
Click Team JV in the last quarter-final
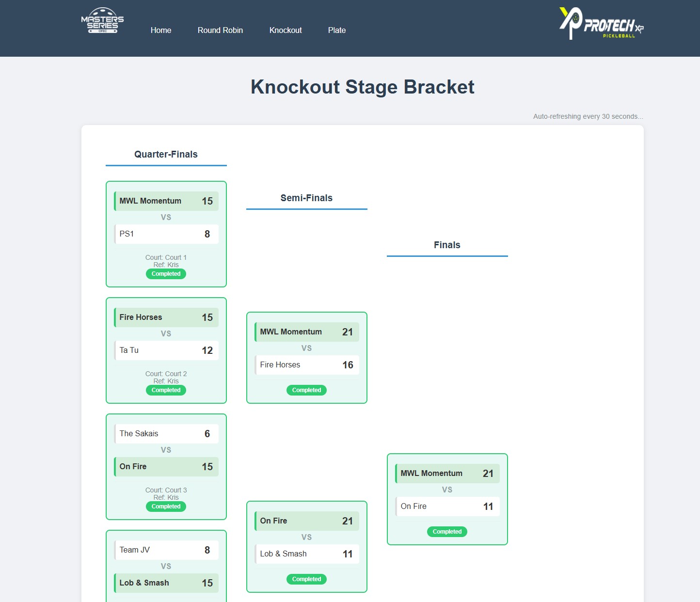pos(166,550)
